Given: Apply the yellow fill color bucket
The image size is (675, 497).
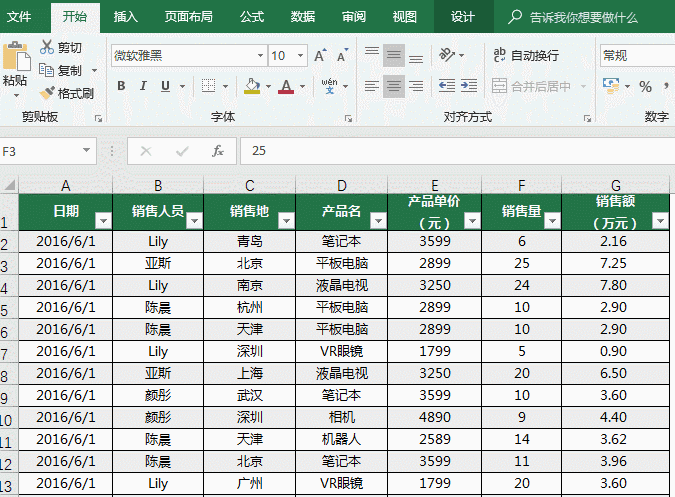Looking at the screenshot, I should click(x=252, y=86).
